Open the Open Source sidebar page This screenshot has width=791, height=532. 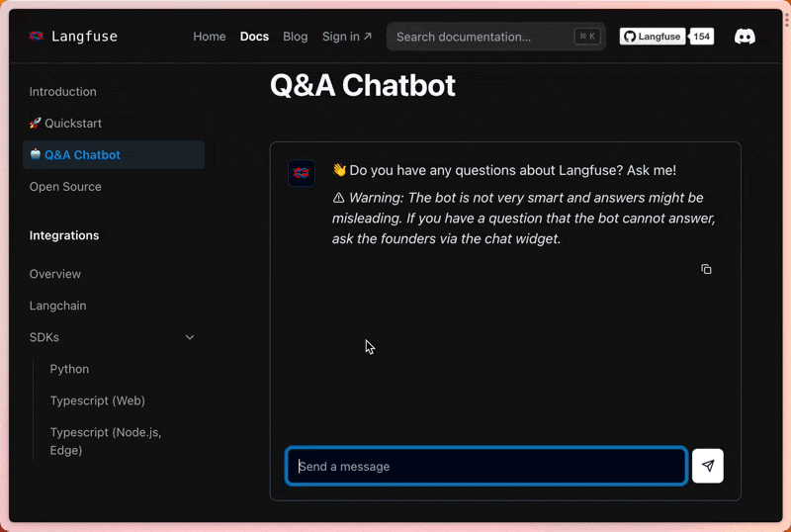65,187
